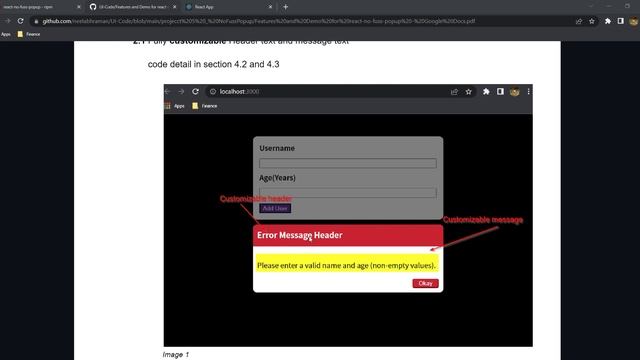
Task: Click the reload icon in embedded screenshot
Action: [195, 91]
